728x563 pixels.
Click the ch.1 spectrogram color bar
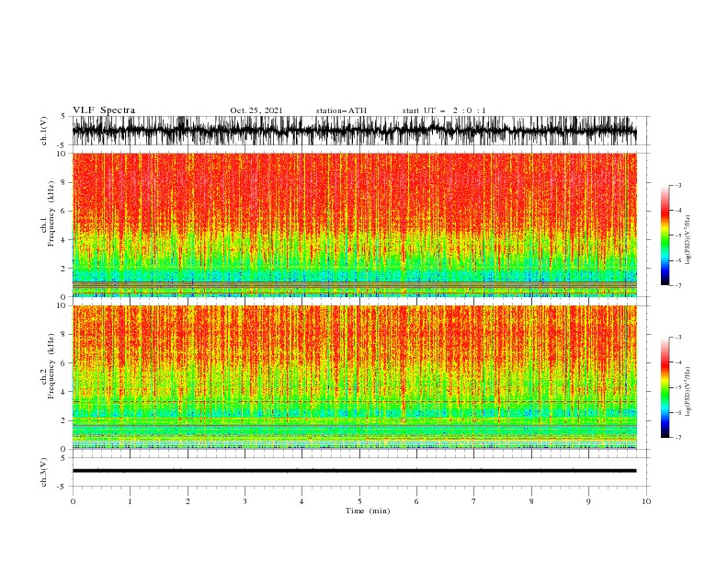tap(665, 236)
